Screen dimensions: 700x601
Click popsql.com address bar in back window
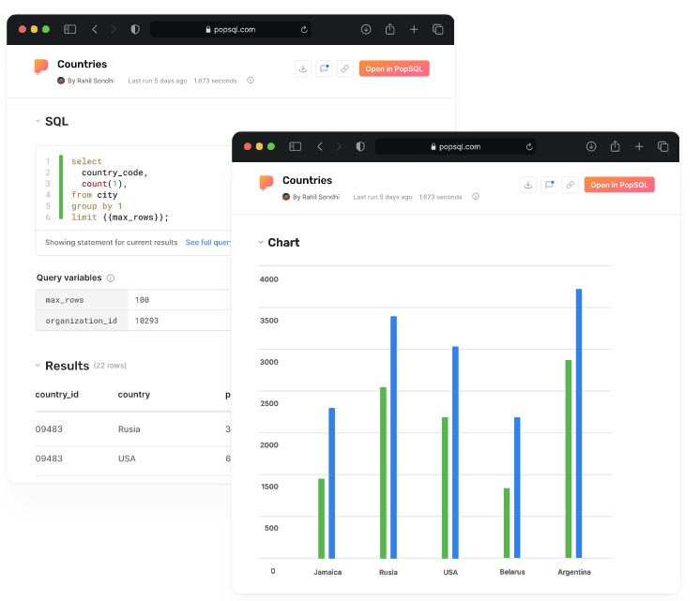point(231,29)
